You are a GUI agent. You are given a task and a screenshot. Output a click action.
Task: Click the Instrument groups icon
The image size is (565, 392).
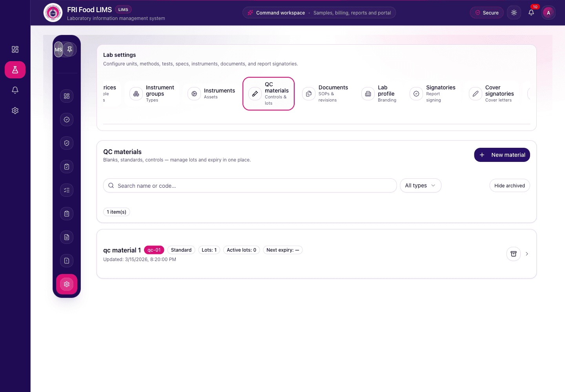click(x=136, y=94)
